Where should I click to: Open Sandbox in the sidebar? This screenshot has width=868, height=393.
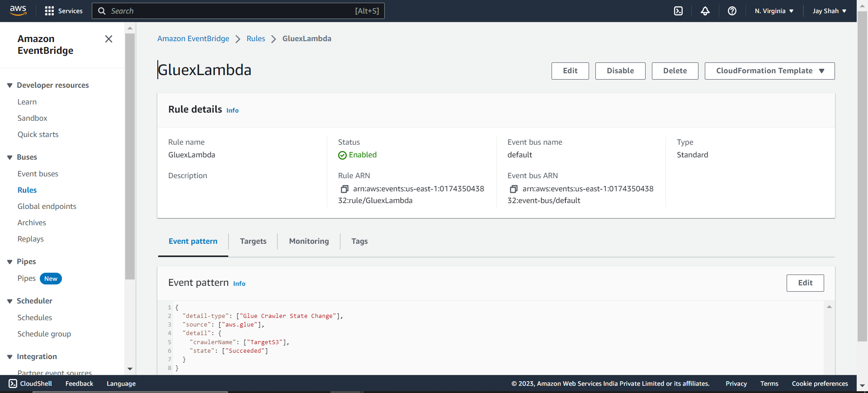32,118
